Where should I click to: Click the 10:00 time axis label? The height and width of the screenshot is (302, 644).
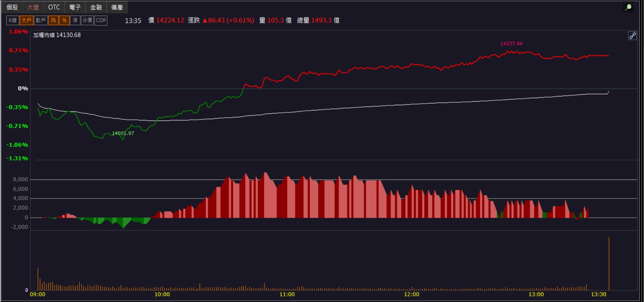(162, 294)
